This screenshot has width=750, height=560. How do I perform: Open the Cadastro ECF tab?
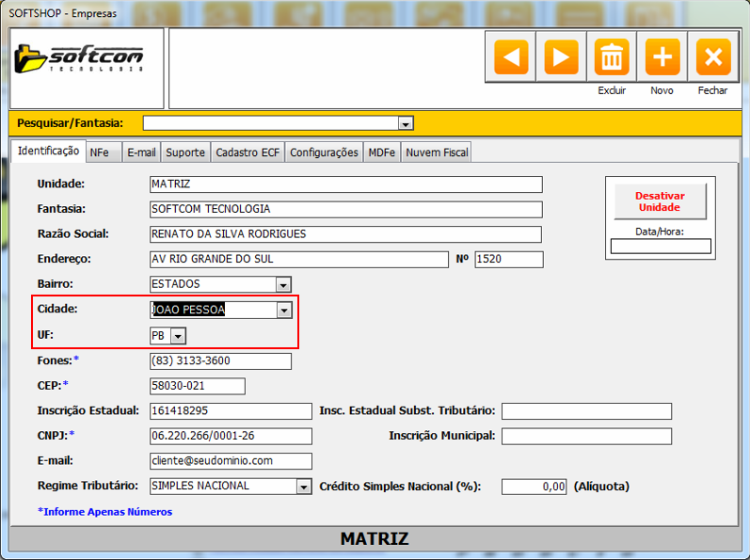247,152
